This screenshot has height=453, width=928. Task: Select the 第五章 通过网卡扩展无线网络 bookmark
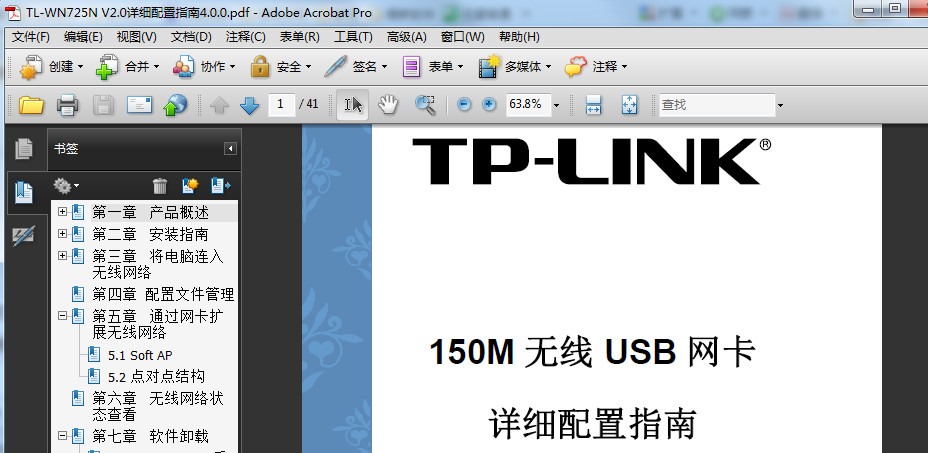157,324
